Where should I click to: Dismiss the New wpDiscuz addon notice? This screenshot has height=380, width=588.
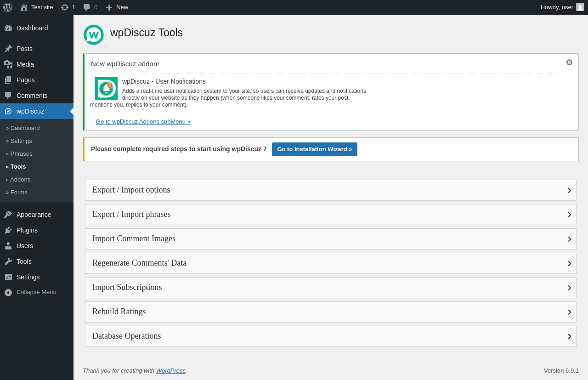point(569,62)
